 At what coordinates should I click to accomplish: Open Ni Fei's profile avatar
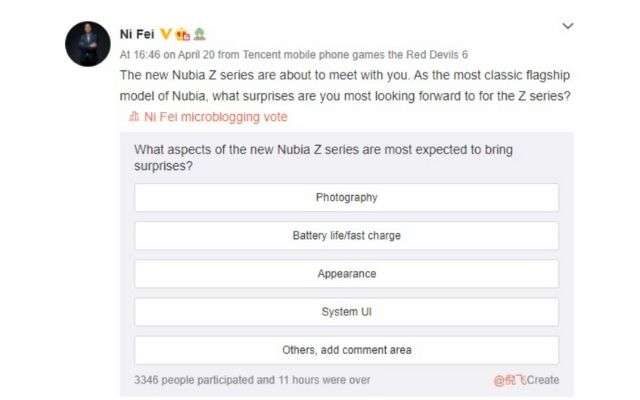(x=88, y=44)
